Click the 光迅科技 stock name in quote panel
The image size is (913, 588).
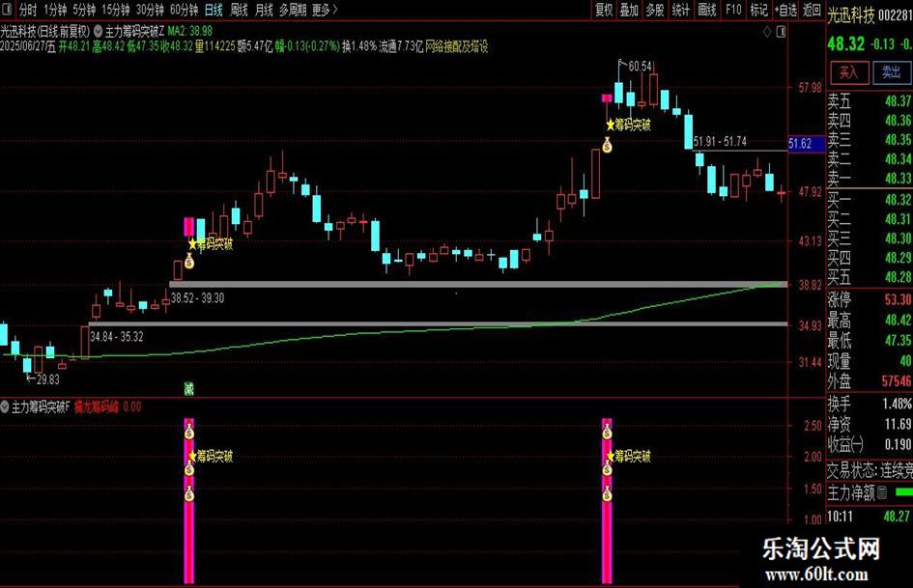pyautogui.click(x=851, y=15)
